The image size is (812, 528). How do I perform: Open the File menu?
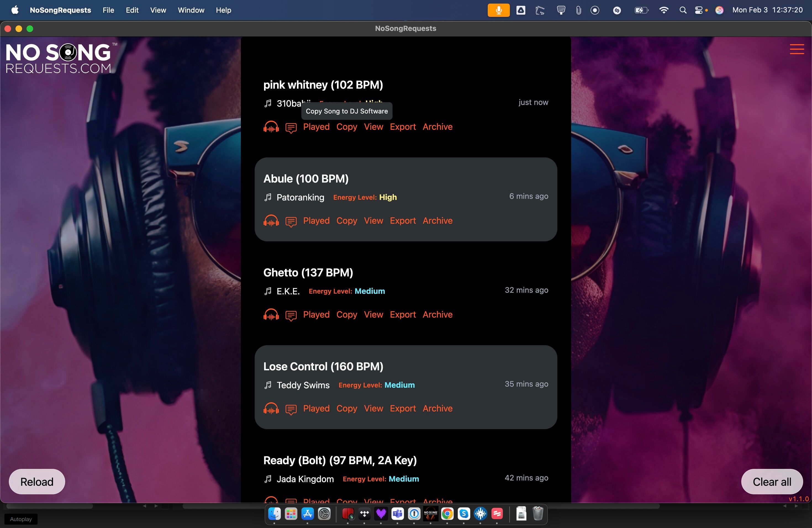(108, 10)
